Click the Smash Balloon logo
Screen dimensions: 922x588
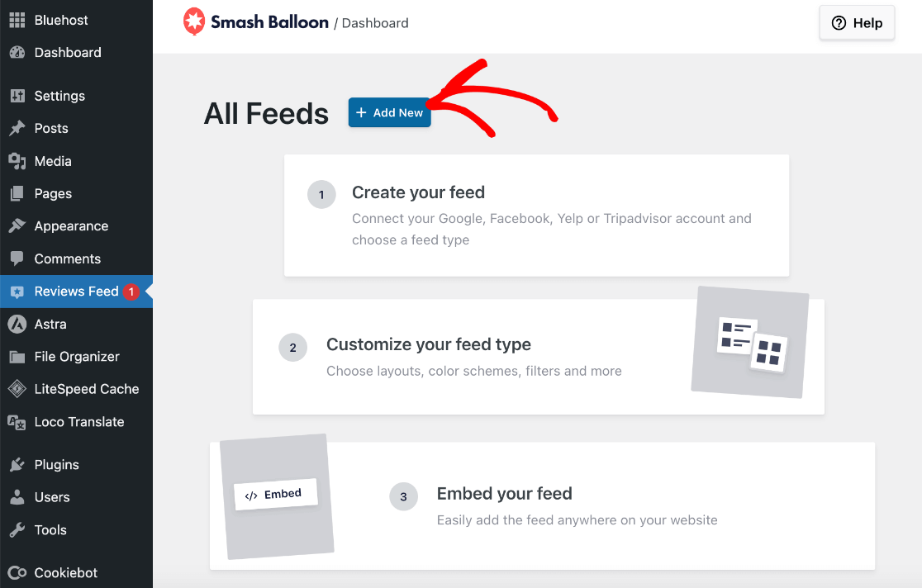tap(193, 21)
